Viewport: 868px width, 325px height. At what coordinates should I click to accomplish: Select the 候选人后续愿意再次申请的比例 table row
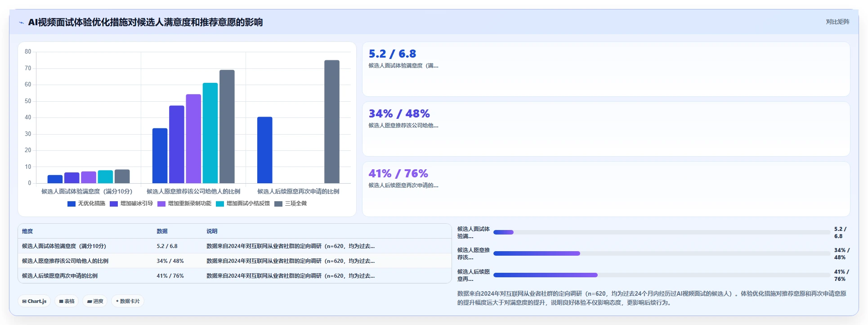[234, 276]
